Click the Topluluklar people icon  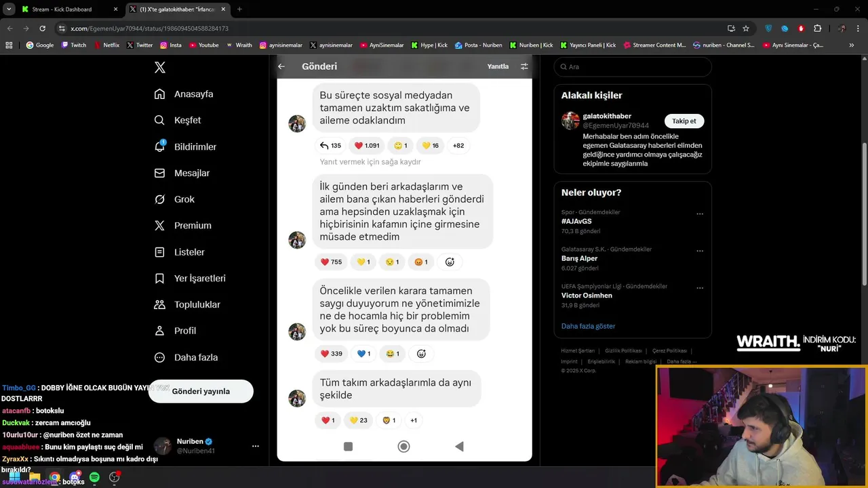pos(160,304)
